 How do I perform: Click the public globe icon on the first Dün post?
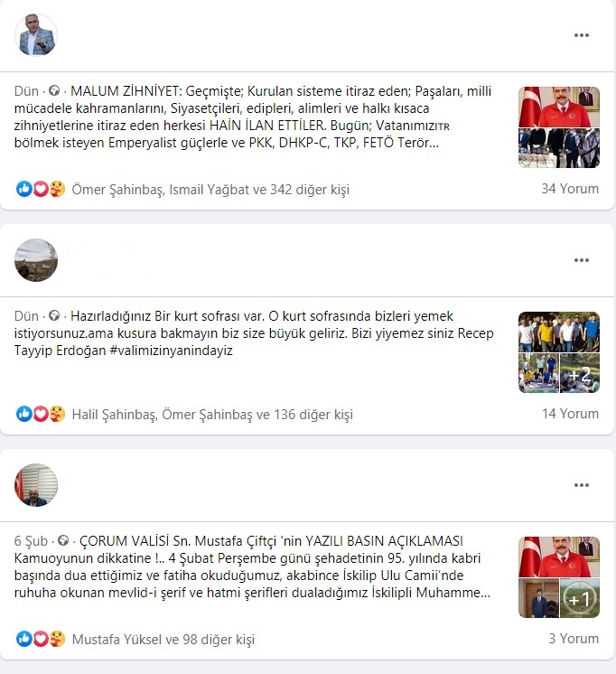(54, 90)
